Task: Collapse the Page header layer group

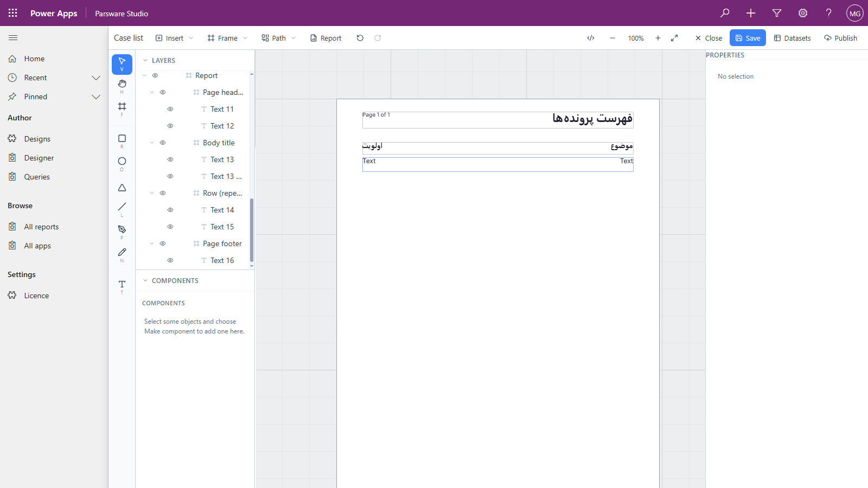Action: coord(152,92)
